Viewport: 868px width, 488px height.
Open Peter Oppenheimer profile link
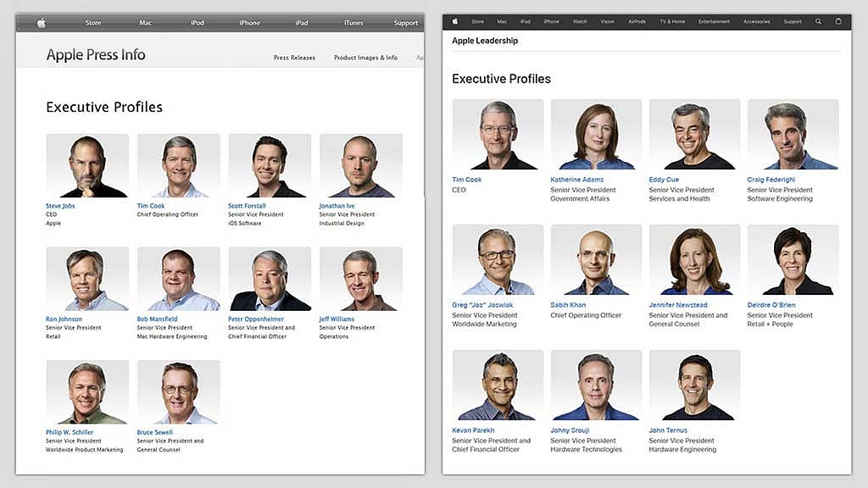256,319
